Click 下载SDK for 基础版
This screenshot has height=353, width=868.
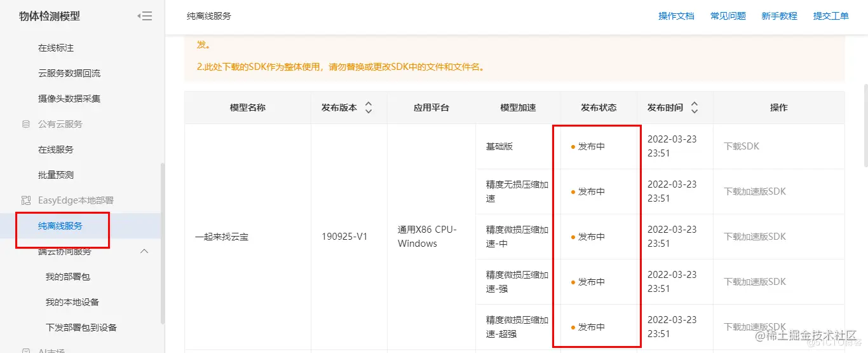pos(742,146)
